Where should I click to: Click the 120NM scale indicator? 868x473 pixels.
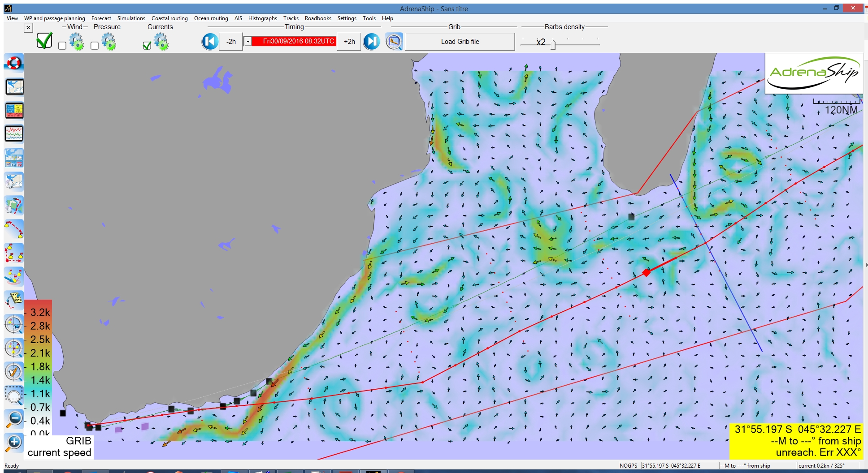point(838,107)
